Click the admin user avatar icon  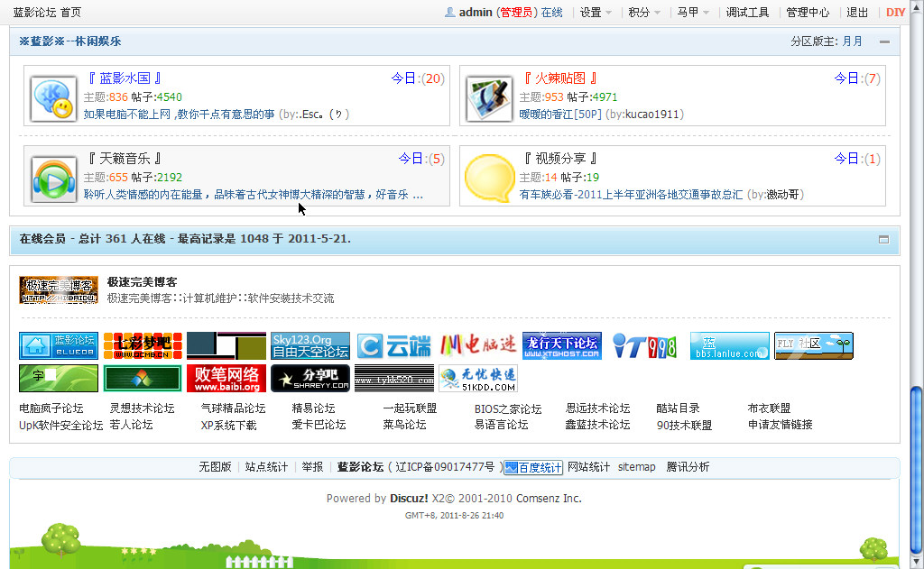[449, 12]
